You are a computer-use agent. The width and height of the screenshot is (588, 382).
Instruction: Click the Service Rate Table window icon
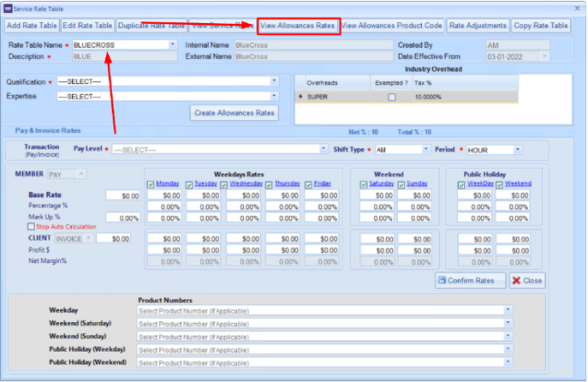click(8, 9)
